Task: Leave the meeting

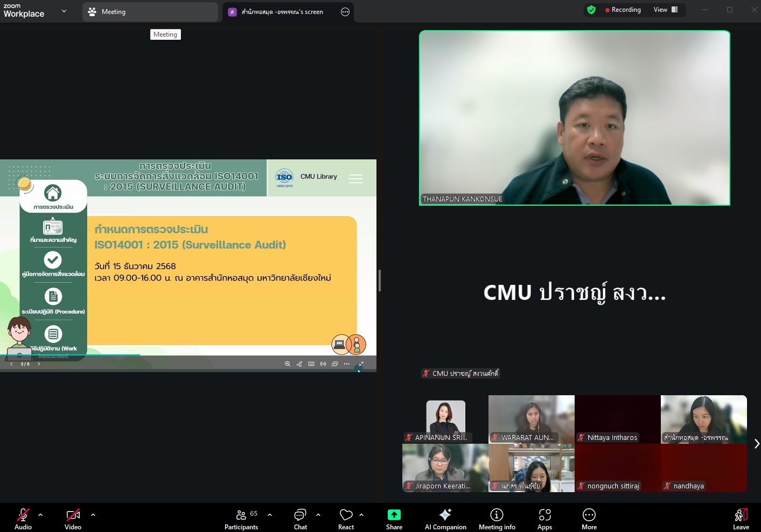Action: coord(741,519)
